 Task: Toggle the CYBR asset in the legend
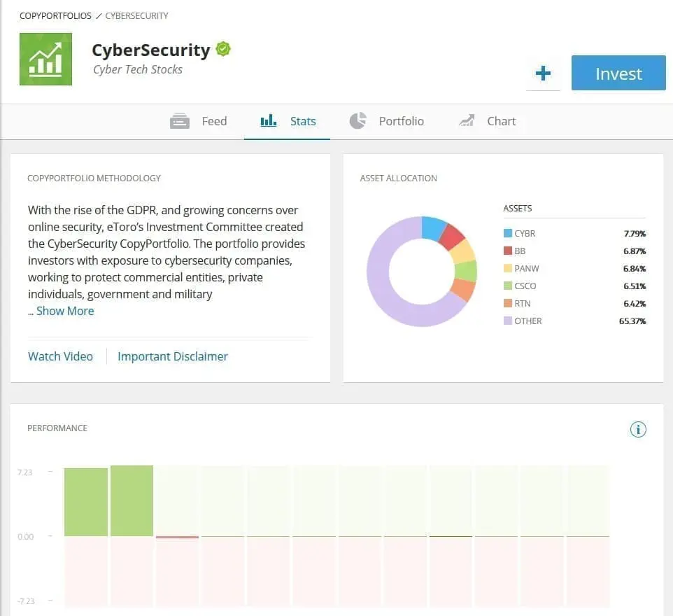[x=523, y=233]
